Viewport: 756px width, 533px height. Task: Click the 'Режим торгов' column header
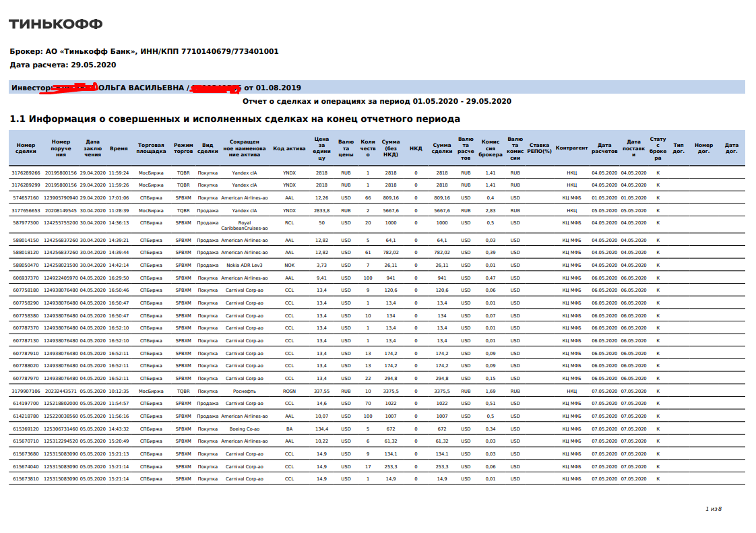183,148
